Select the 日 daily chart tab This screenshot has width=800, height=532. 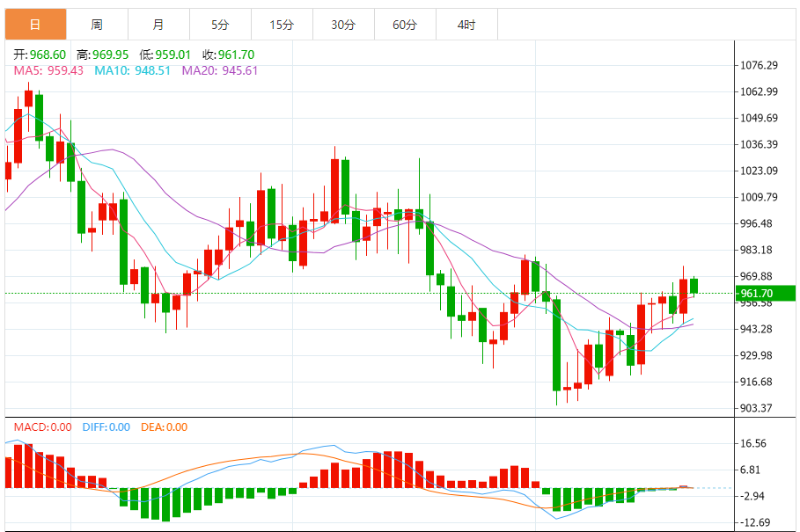pyautogui.click(x=36, y=25)
